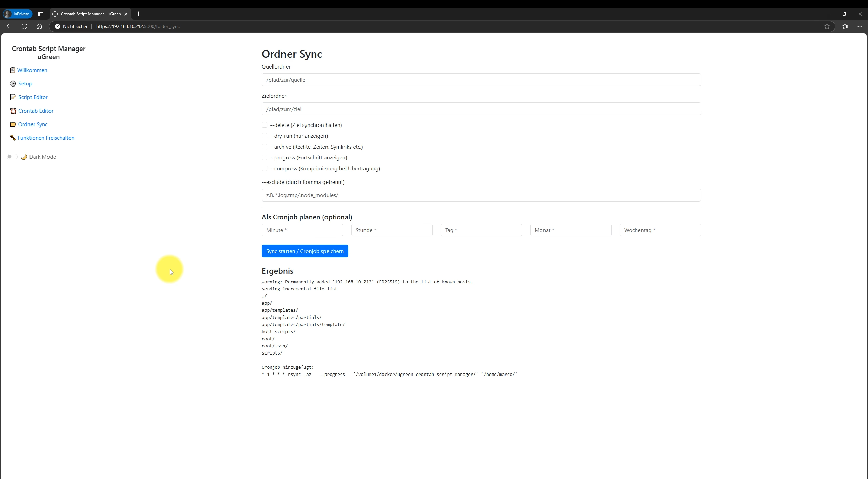Viewport: 868px width, 479px height.
Task: Click the 'Als Cronjob planen (optional)' heading
Action: click(x=307, y=217)
